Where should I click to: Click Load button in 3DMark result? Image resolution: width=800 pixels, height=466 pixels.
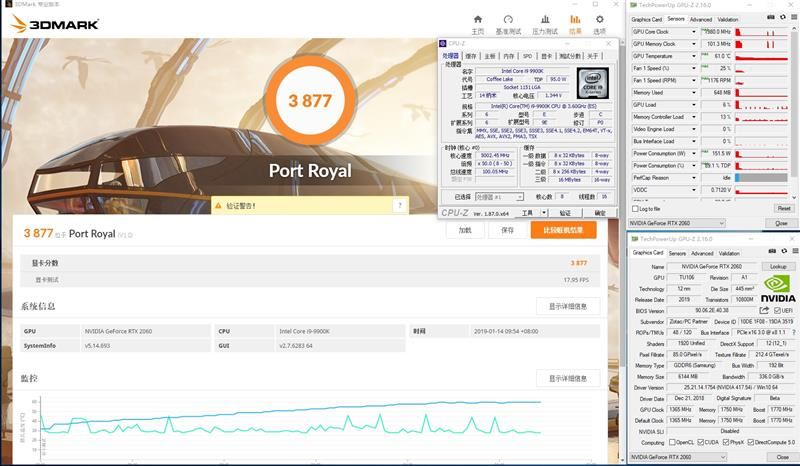465,230
